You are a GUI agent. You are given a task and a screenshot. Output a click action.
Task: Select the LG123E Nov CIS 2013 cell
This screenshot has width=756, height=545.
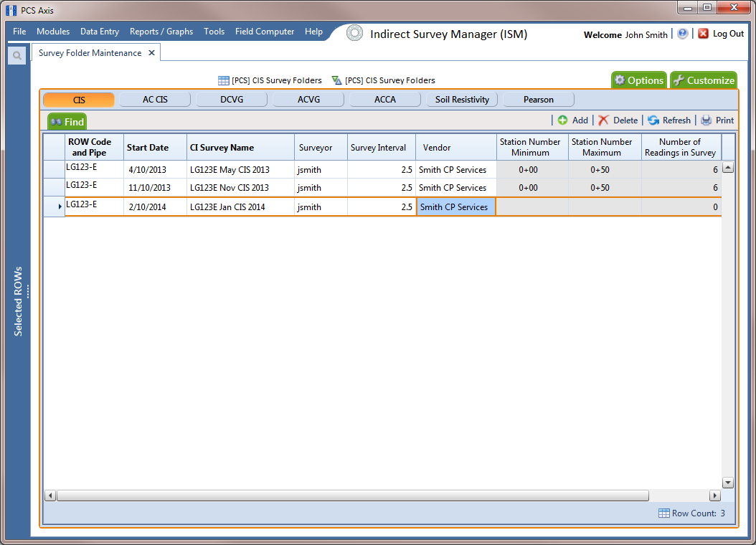pos(240,187)
